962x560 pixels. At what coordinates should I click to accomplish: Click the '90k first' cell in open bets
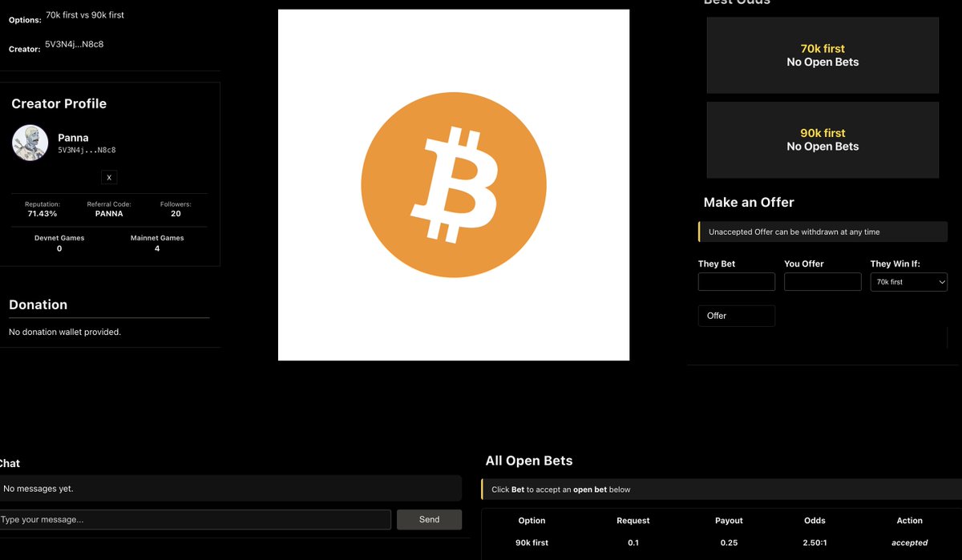pos(532,542)
